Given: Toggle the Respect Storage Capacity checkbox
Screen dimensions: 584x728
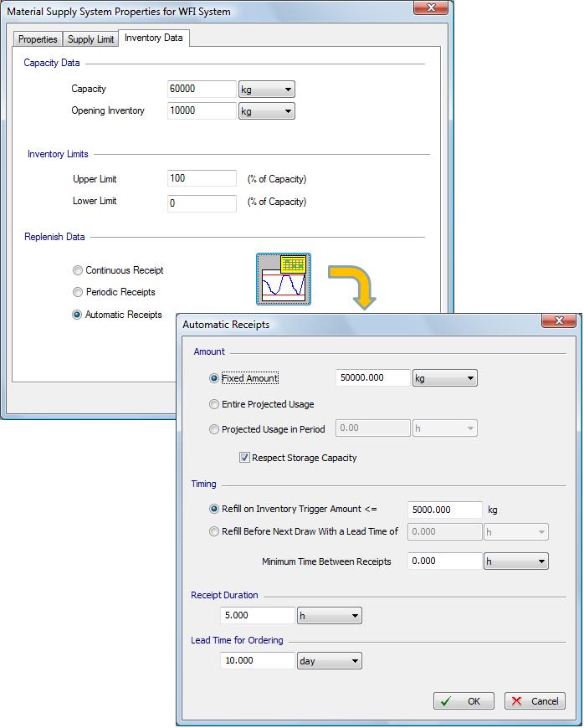Looking at the screenshot, I should [244, 458].
